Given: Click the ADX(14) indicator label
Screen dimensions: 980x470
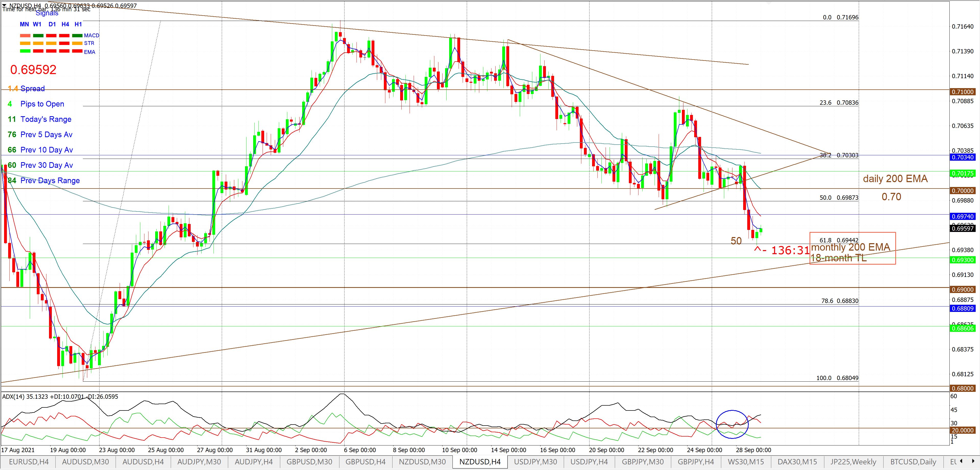Looking at the screenshot, I should [60, 396].
